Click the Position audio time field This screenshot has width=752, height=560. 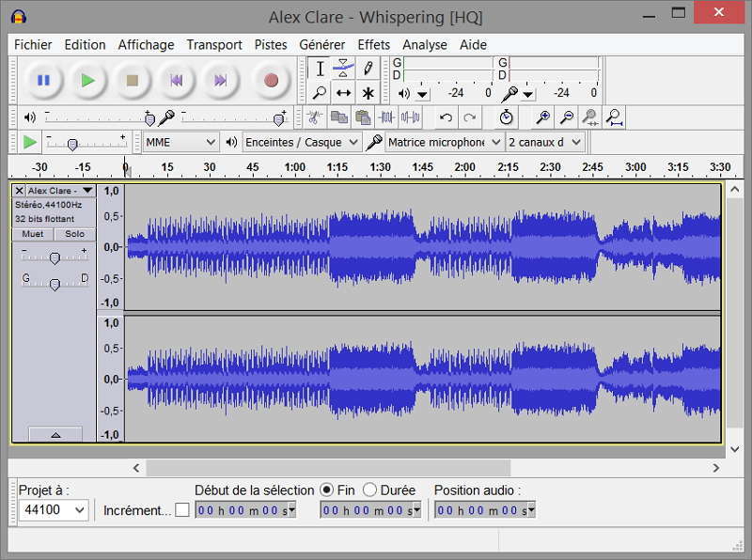click(484, 510)
